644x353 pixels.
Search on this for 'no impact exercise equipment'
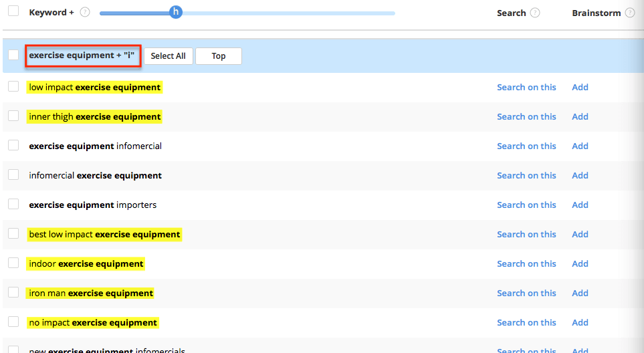(526, 323)
